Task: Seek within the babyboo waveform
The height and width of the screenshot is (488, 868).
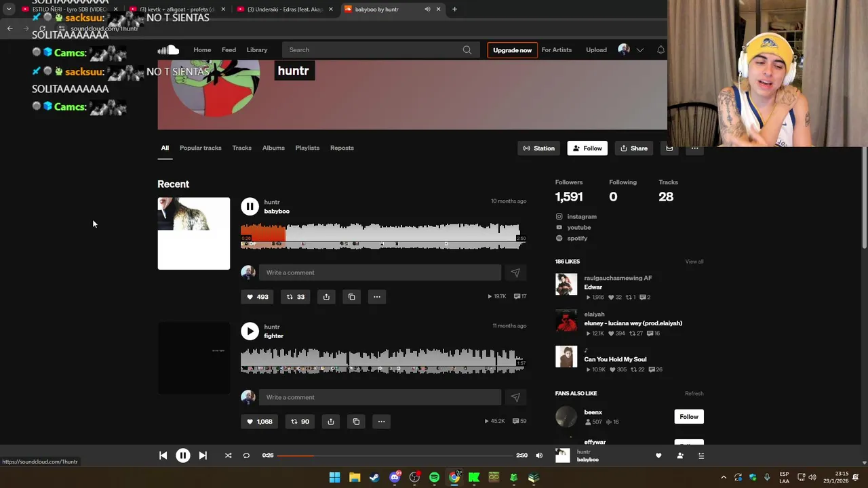Action: coord(383,236)
